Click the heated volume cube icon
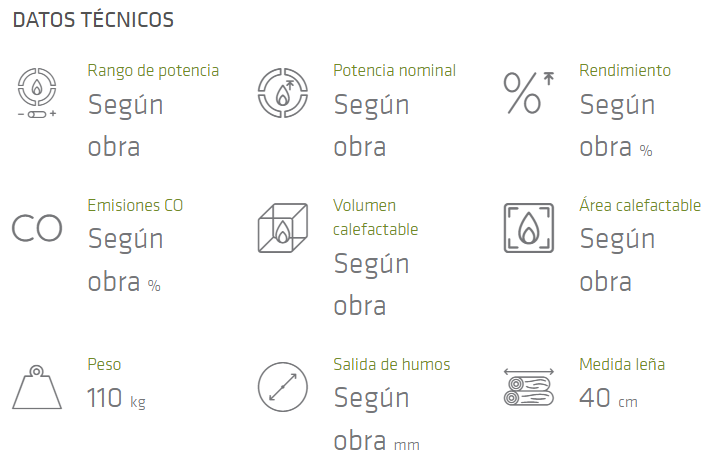This screenshot has width=720, height=470. [x=283, y=229]
